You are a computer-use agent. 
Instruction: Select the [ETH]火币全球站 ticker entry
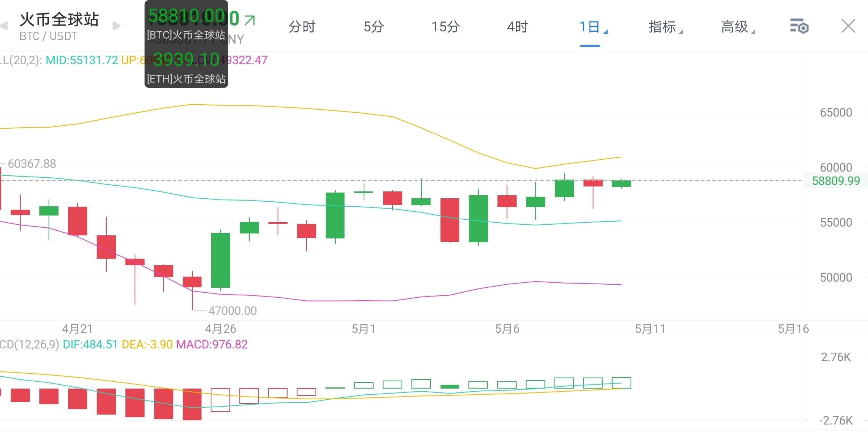(x=186, y=78)
